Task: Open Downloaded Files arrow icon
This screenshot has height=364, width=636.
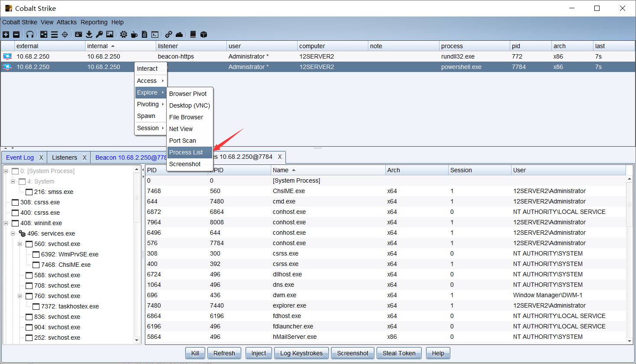Action: (x=89, y=34)
